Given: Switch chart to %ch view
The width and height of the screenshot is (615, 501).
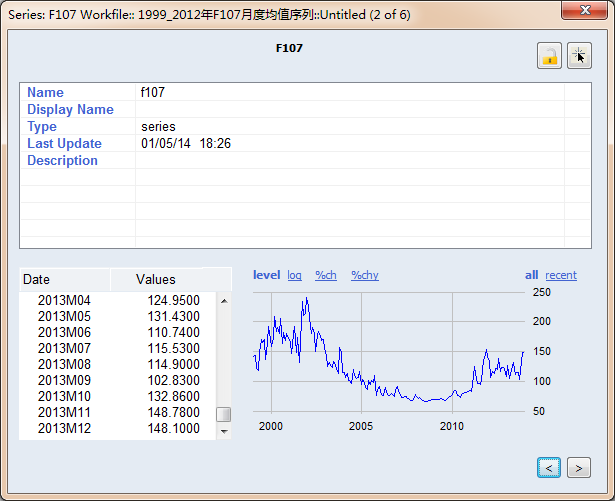Looking at the screenshot, I should pyautogui.click(x=326, y=275).
